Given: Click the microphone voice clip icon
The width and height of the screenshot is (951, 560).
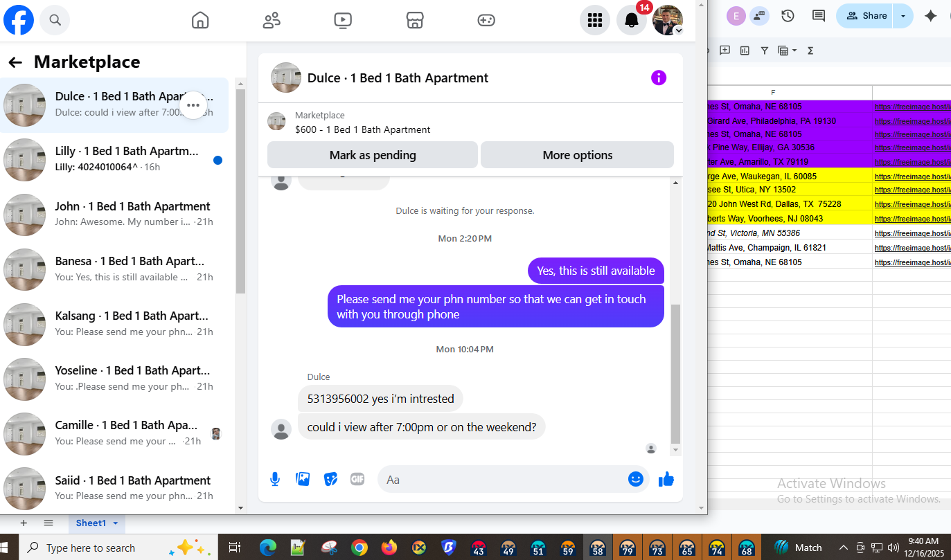Looking at the screenshot, I should pyautogui.click(x=275, y=479).
